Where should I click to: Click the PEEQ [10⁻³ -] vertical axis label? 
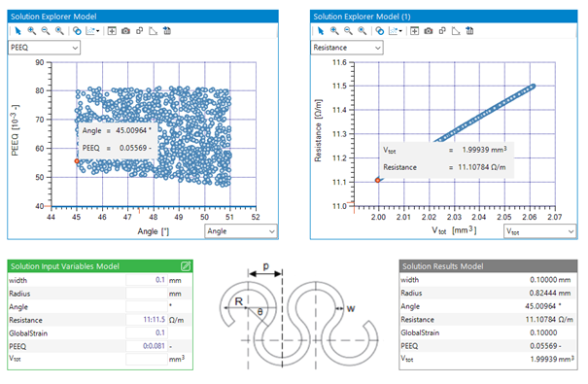[x=15, y=130]
